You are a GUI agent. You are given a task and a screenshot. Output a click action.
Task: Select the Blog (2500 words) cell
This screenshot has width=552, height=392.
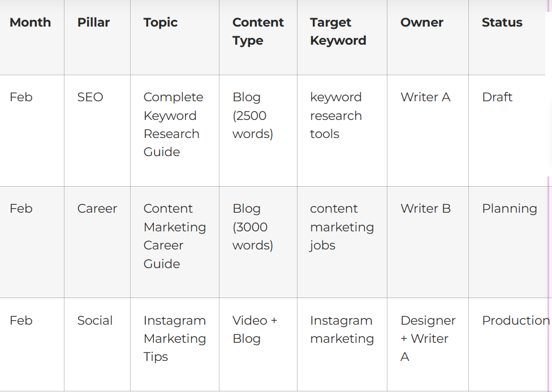pos(253,115)
